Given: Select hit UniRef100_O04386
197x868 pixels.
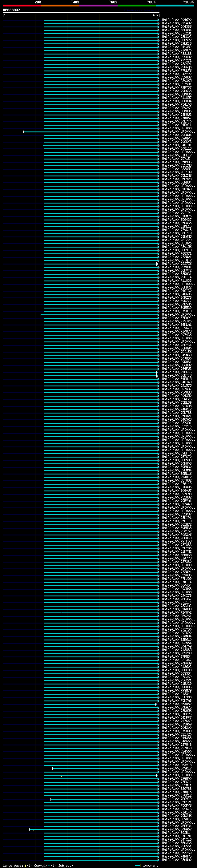Looking at the screenshot, I should [176, 26].
